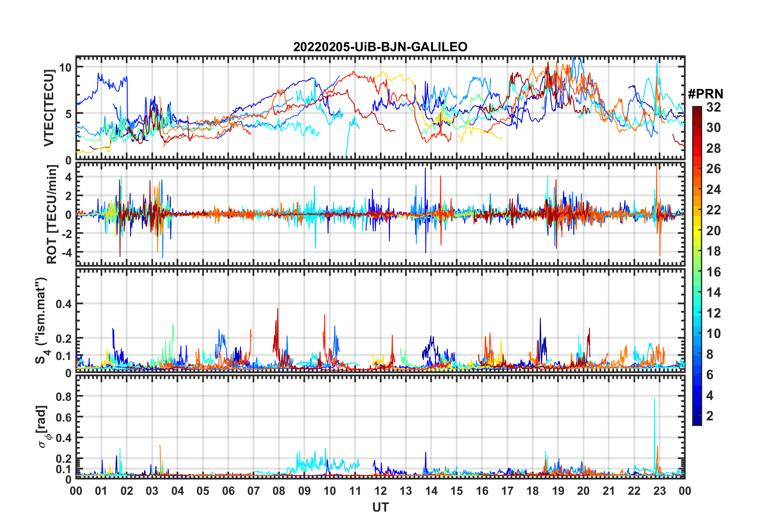The height and width of the screenshot is (532, 761).
Task: Click the orange ROT spike near 23 UT
Action: tap(658, 210)
